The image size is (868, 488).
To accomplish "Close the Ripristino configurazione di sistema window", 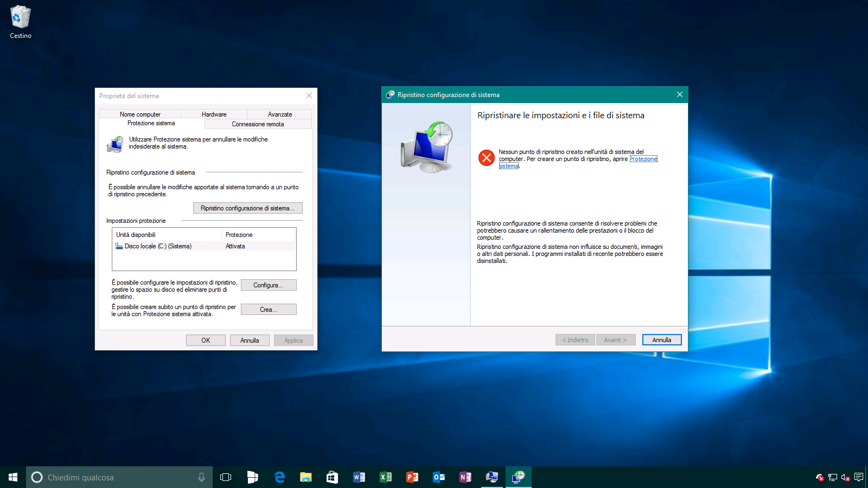I will coord(679,94).
